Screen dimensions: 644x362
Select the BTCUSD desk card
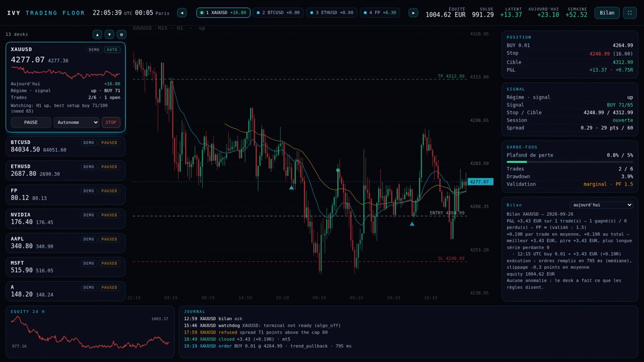(65, 146)
